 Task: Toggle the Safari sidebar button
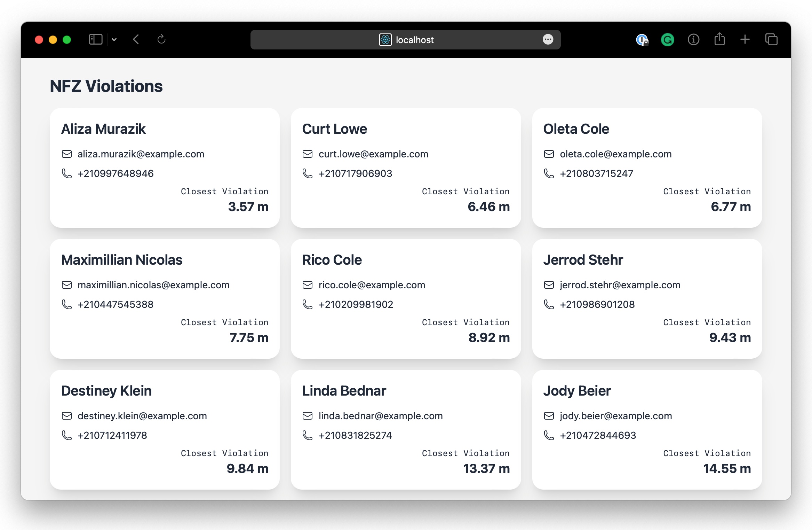(96, 39)
